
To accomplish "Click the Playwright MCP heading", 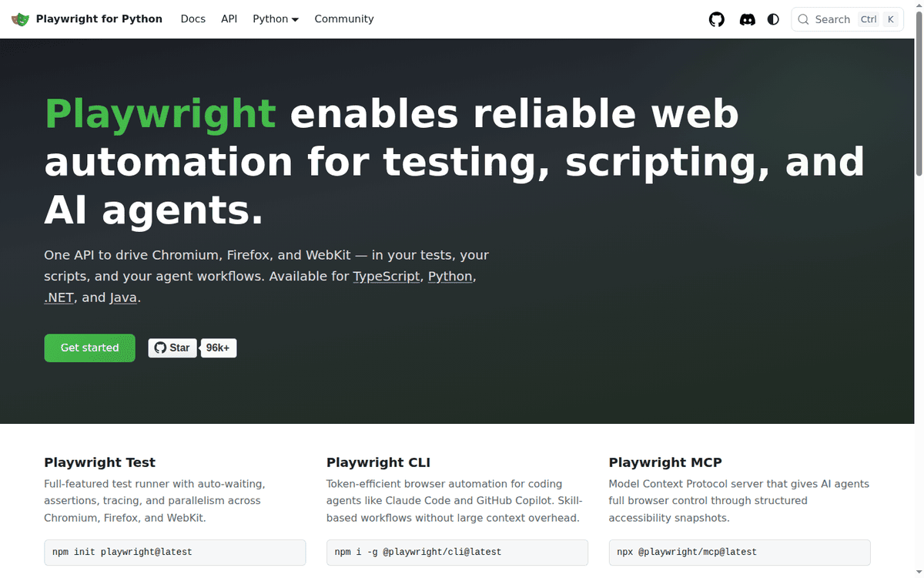I will pos(665,462).
